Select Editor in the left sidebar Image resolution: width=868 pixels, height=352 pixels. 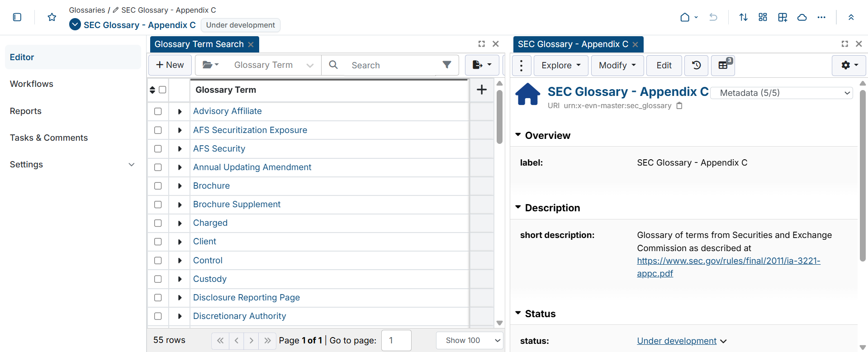(73, 57)
